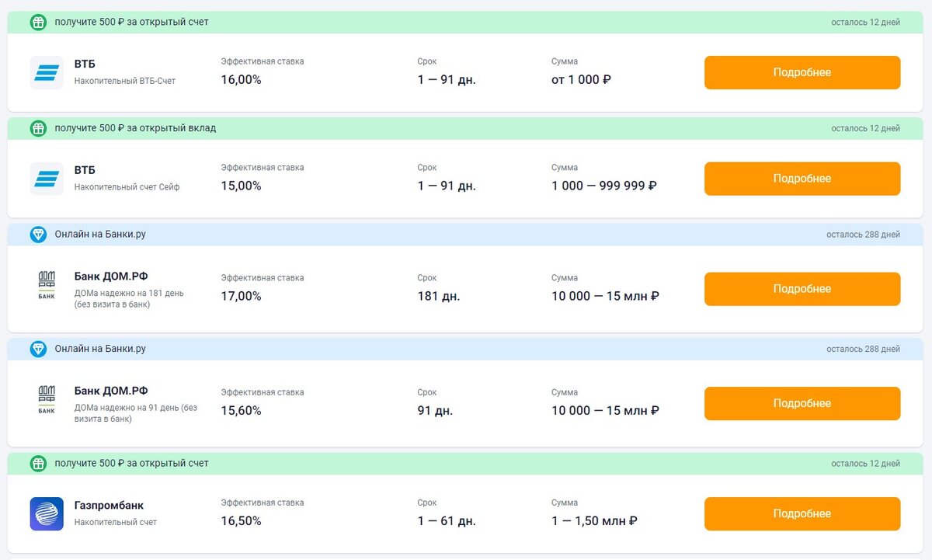Screen dimensions: 932x560
Task: Click the 15,00% effective rate value
Action: 241,186
